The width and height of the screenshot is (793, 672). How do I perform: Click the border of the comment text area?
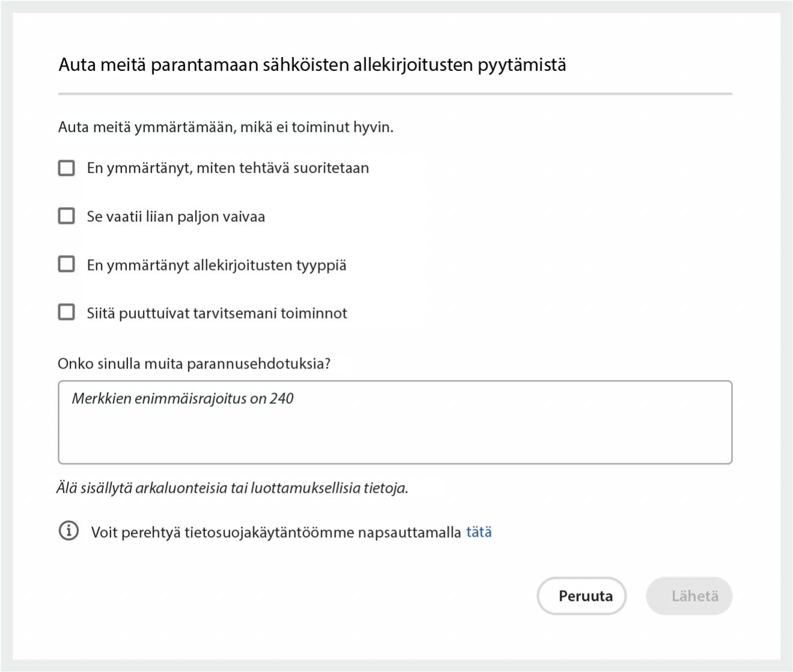396,380
